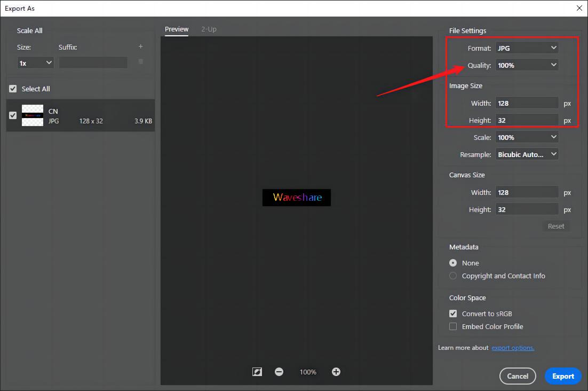Click the 100% zoom level text

[308, 372]
